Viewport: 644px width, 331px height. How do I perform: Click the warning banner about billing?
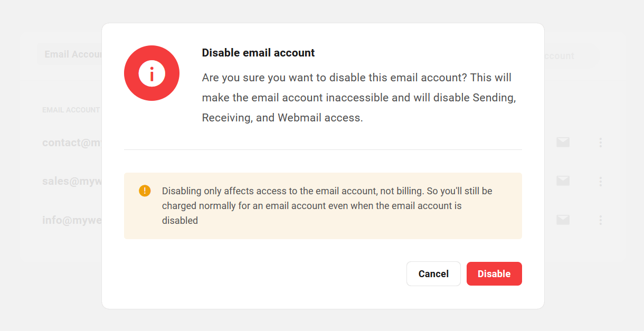pos(323,205)
